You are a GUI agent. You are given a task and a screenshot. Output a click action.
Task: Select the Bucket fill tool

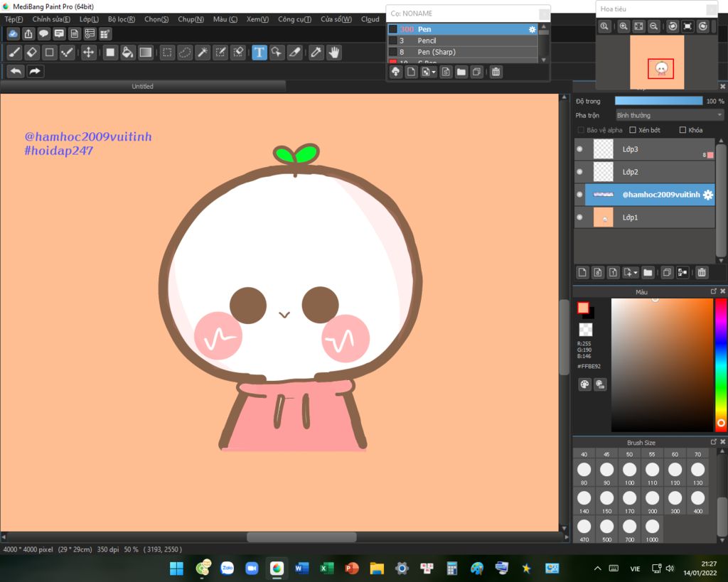[x=127, y=53]
